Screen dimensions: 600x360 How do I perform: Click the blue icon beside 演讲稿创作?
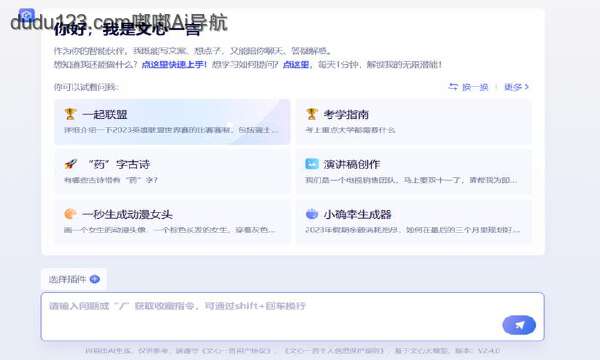312,164
